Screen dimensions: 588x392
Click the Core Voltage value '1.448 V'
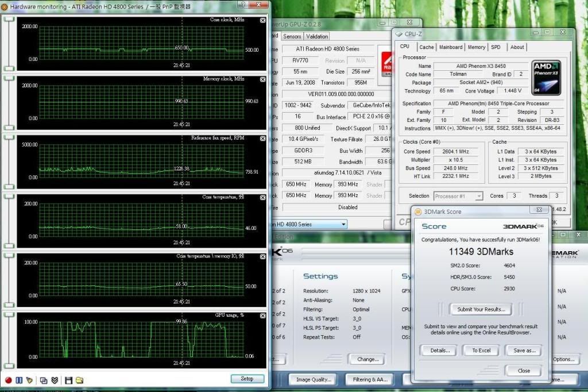point(512,91)
